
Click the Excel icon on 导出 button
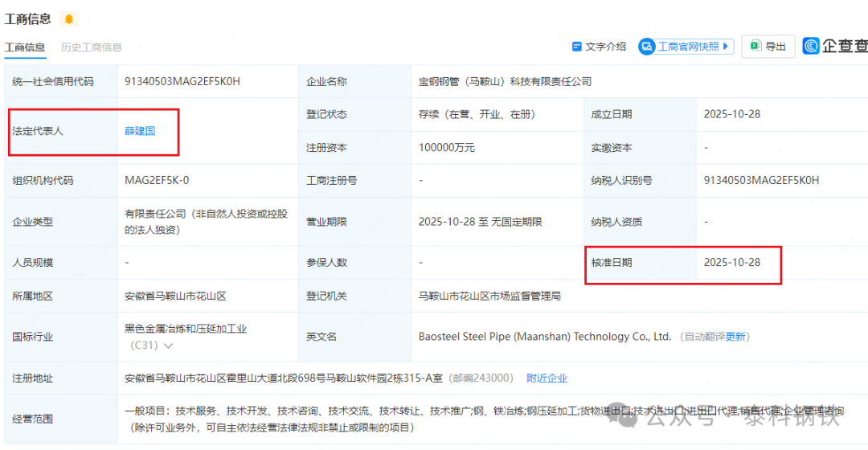click(x=755, y=46)
